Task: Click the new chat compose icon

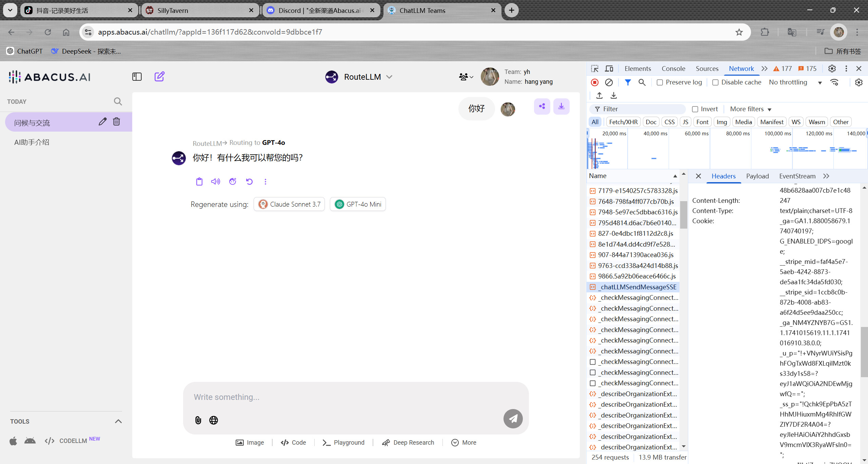Action: coord(159,77)
